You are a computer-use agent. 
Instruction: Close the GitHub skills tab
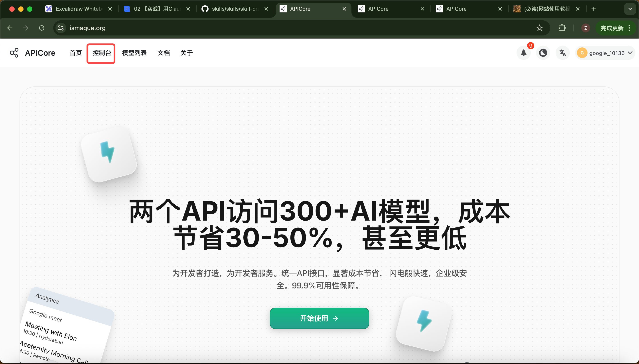(x=266, y=9)
